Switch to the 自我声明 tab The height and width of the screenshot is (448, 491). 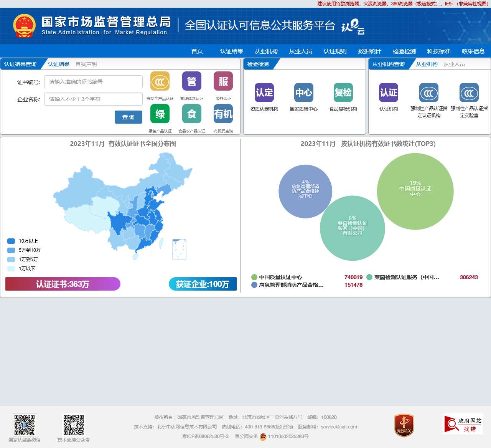pyautogui.click(x=86, y=64)
